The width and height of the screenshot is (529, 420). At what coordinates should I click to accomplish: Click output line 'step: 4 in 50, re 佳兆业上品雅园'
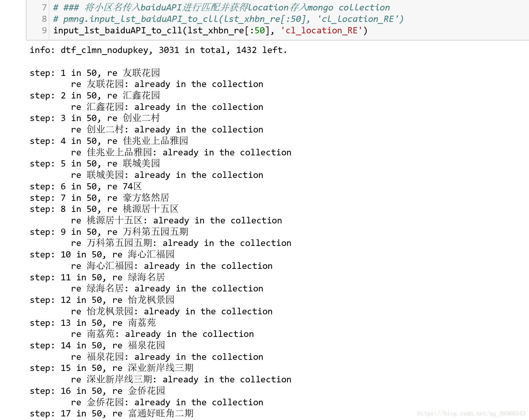[x=109, y=141]
